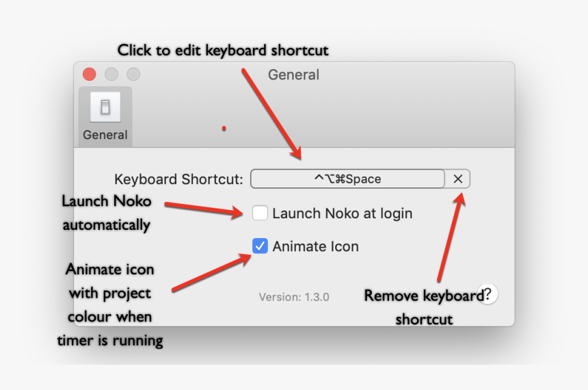Minimize the window using the middle title-bar button
Screen dimensions: 588x390
(x=111, y=74)
